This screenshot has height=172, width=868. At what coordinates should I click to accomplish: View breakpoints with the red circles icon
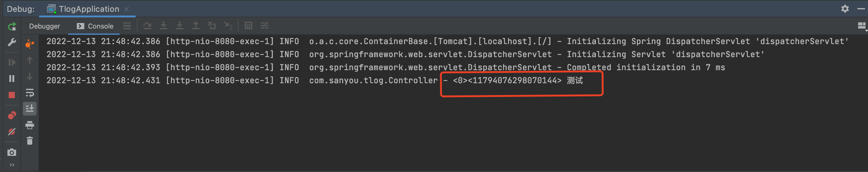pyautogui.click(x=12, y=115)
